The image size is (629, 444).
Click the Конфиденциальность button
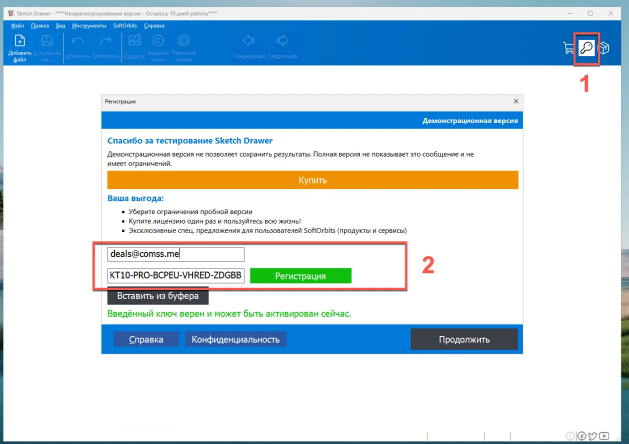coord(235,339)
